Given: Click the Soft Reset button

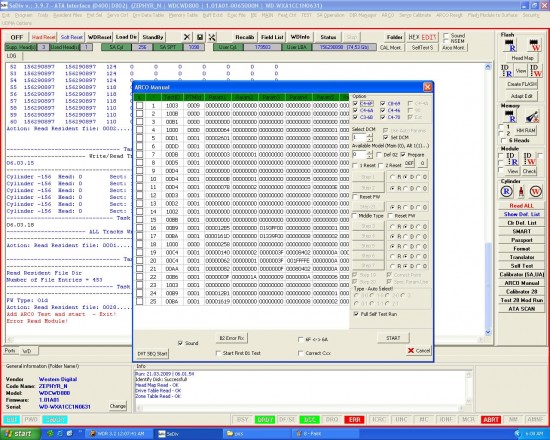Looking at the screenshot, I should (72, 37).
